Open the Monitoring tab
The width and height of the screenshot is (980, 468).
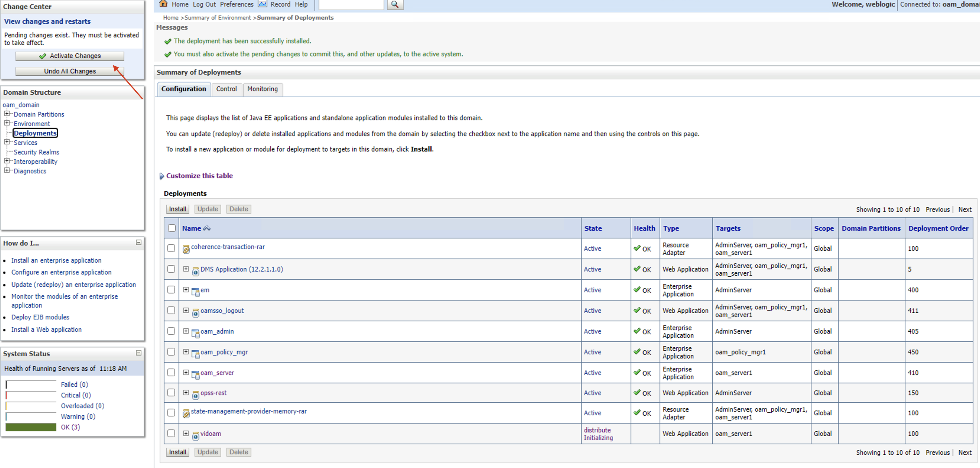coord(262,89)
